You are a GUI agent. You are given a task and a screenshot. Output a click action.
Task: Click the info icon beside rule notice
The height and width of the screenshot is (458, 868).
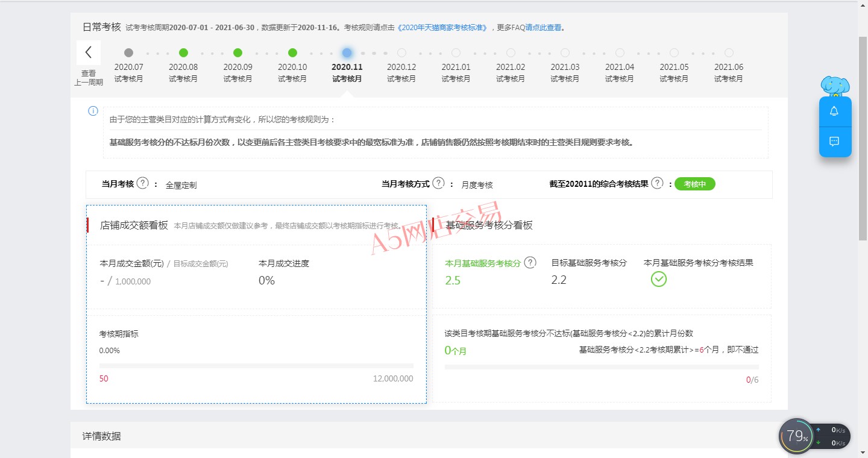click(93, 111)
